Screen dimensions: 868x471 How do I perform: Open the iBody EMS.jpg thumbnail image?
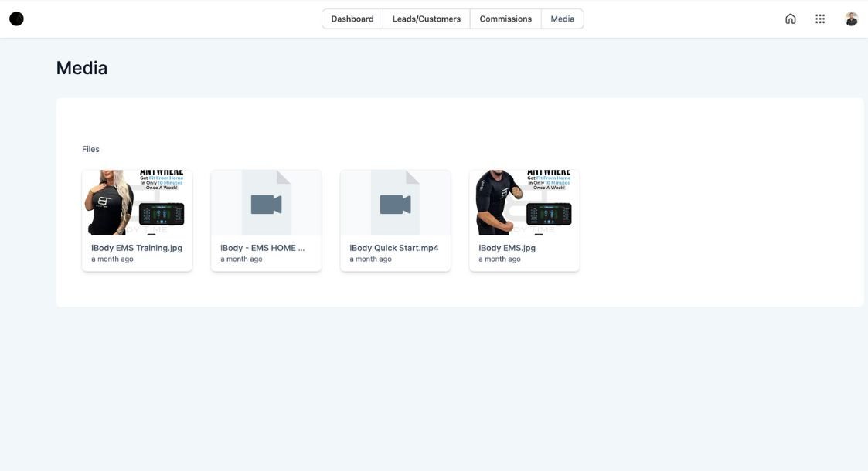coord(524,202)
